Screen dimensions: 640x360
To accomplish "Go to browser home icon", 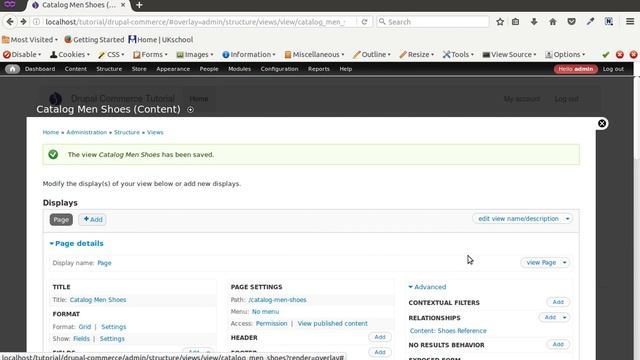I will click(x=553, y=22).
